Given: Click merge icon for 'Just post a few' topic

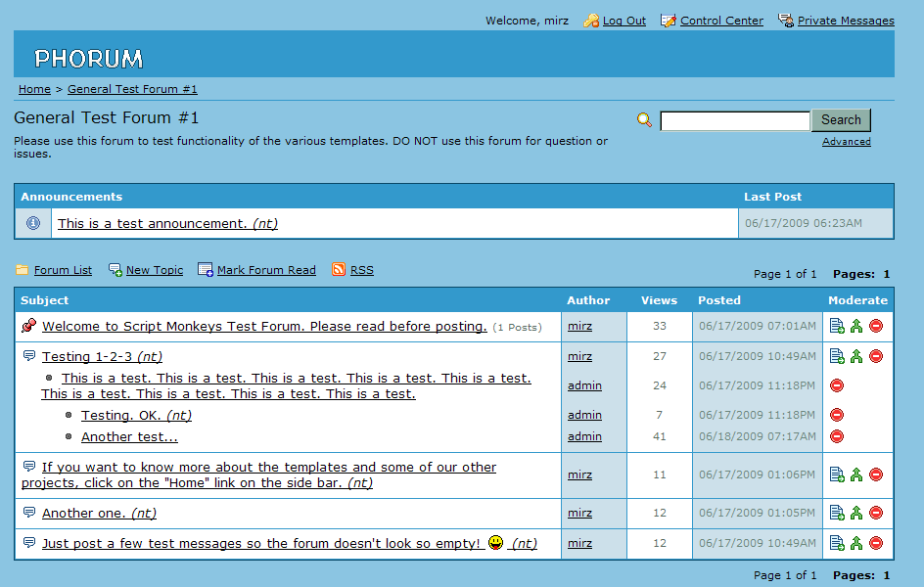Looking at the screenshot, I should (x=856, y=543).
